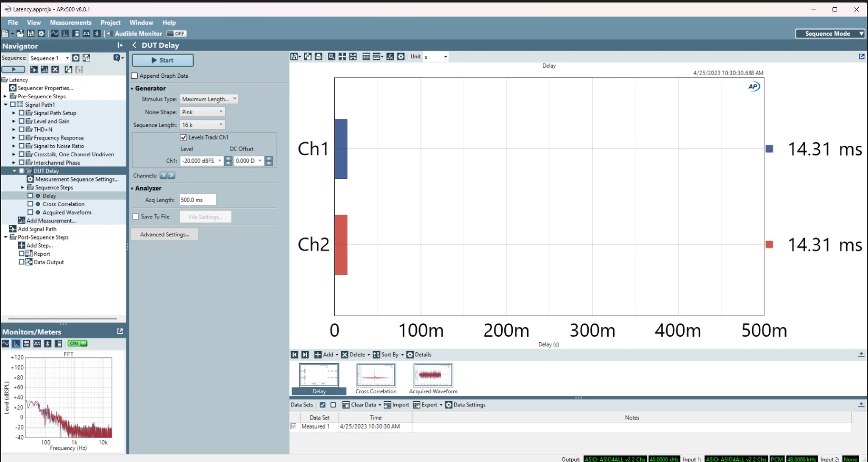Pop out the graph panel
This screenshot has width=868, height=462.
[861, 56]
